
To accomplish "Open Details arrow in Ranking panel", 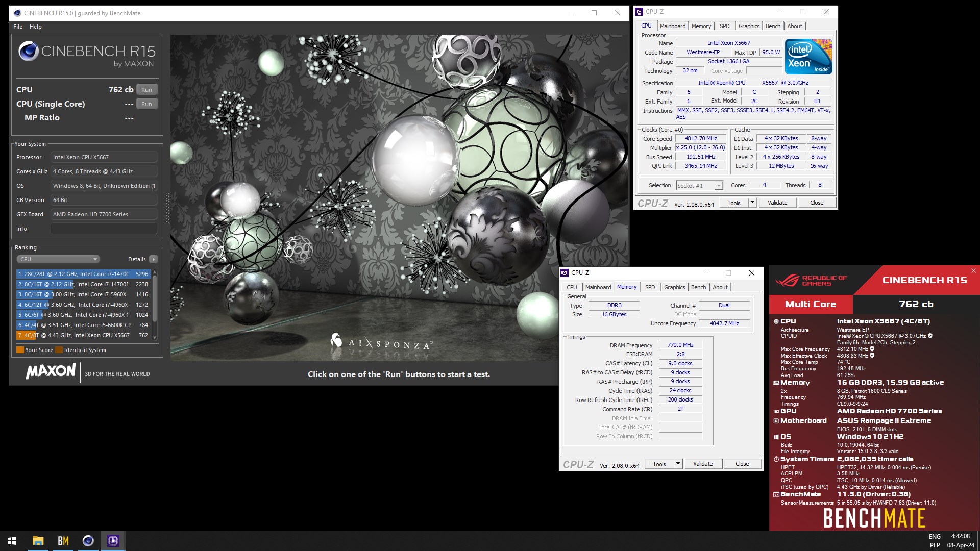I will (153, 259).
